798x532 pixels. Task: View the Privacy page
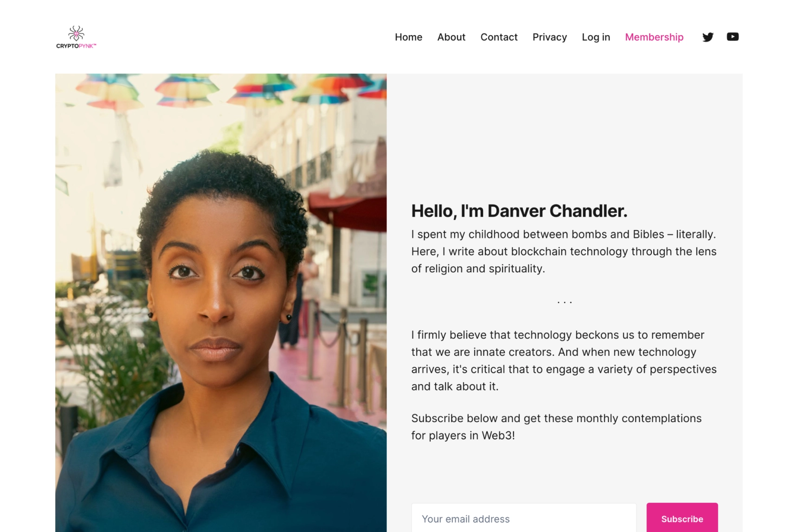click(549, 37)
